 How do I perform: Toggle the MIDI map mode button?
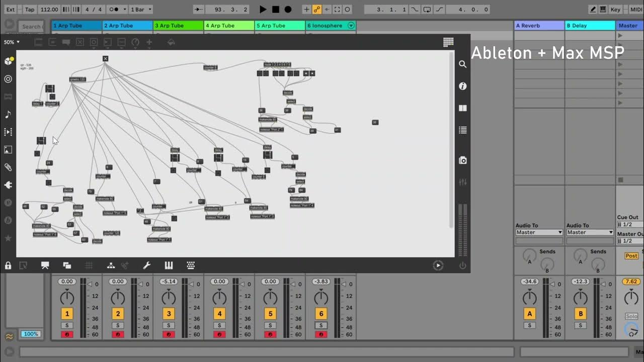(636, 9)
